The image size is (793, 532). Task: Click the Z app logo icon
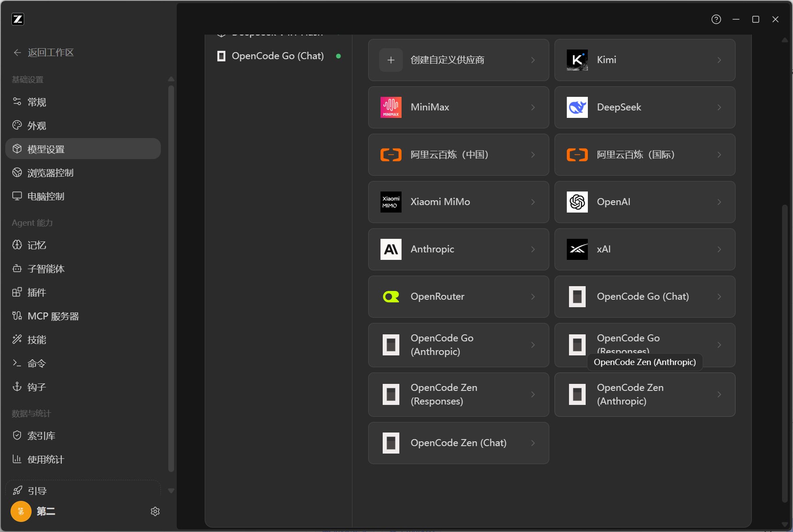click(18, 19)
